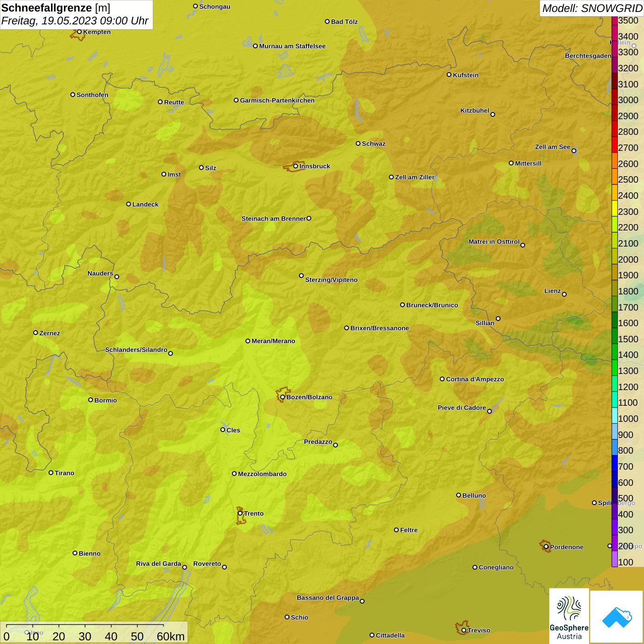Click the Reutte label
Viewport: 644px width, 644px height.
[174, 102]
